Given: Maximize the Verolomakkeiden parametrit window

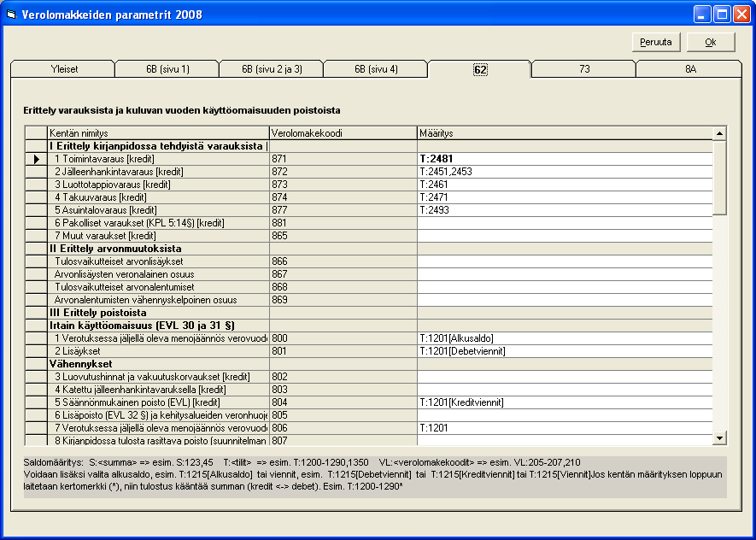Looking at the screenshot, I should click(x=722, y=15).
